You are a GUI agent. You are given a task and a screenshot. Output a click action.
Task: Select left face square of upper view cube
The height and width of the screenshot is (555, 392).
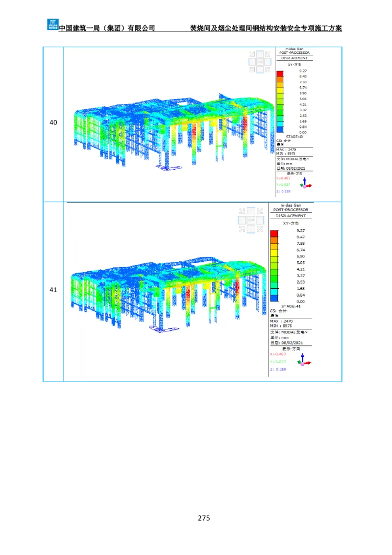[252, 62]
